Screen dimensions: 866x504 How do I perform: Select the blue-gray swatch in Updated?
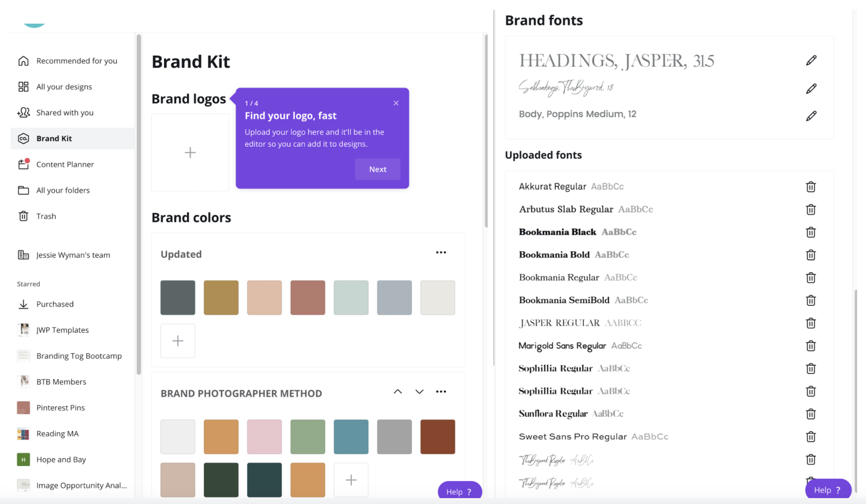tap(395, 298)
